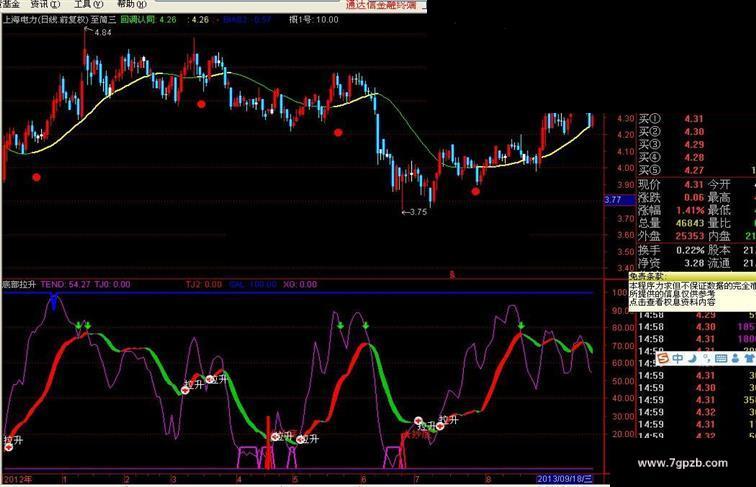Click the 量比 label in quote panel
756x487 pixels.
pyautogui.click(x=719, y=223)
